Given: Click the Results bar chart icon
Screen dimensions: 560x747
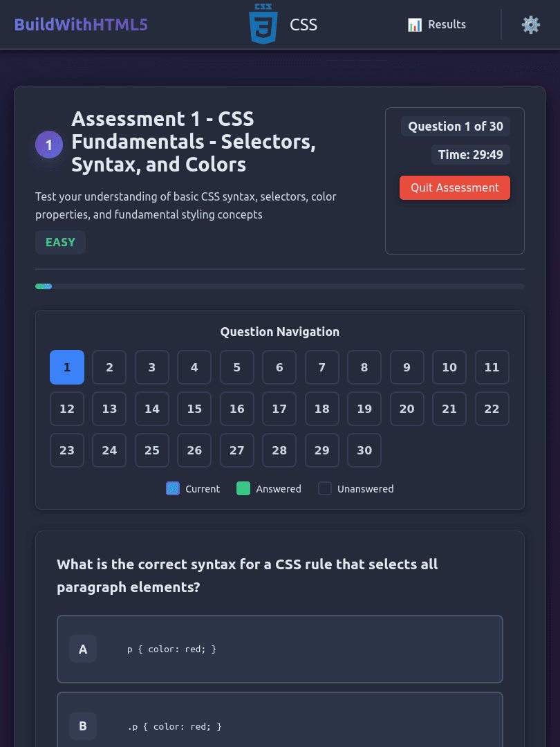Looking at the screenshot, I should (x=415, y=25).
